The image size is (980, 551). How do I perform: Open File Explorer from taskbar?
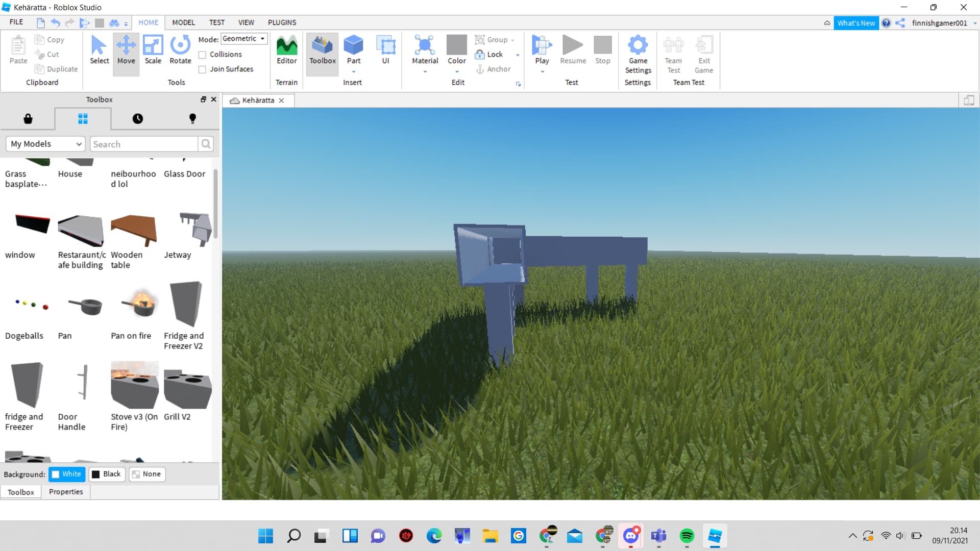(490, 536)
